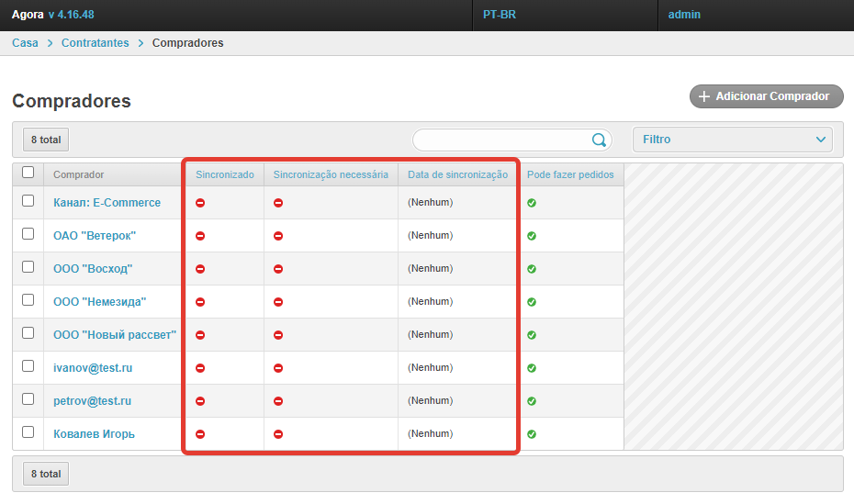Check the box for ООО "Новый рассвет"

click(28, 333)
